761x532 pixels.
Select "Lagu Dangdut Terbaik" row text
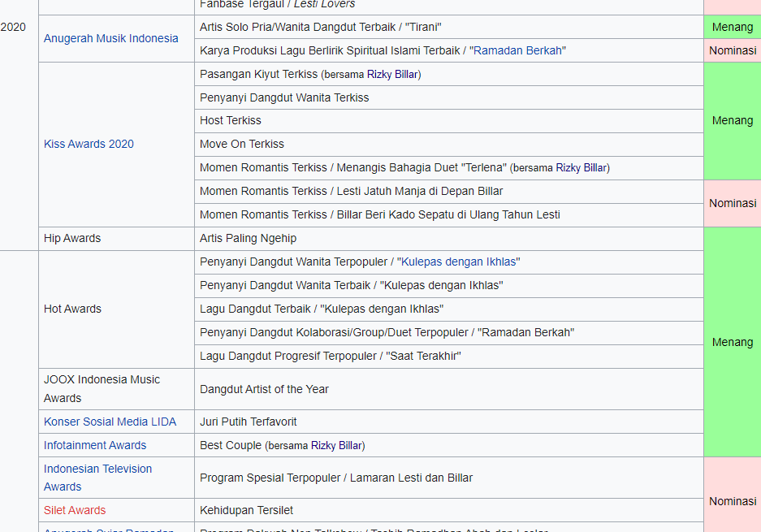(x=322, y=309)
